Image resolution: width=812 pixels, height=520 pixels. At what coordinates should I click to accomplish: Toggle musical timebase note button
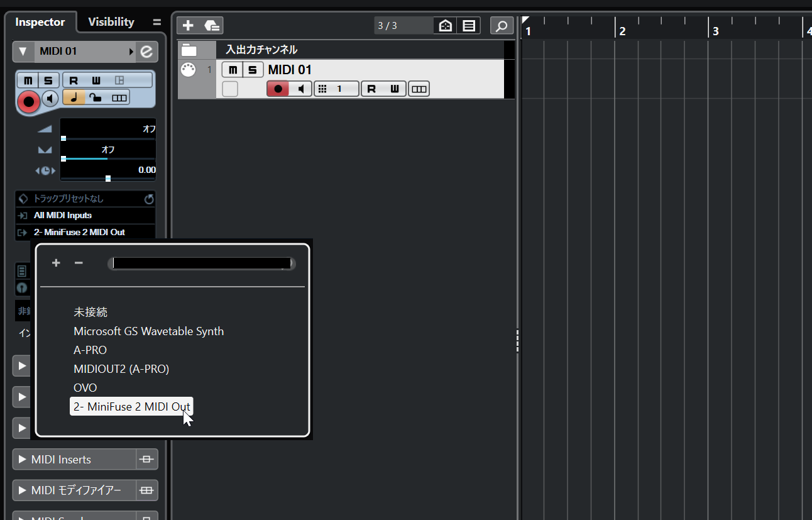click(74, 97)
